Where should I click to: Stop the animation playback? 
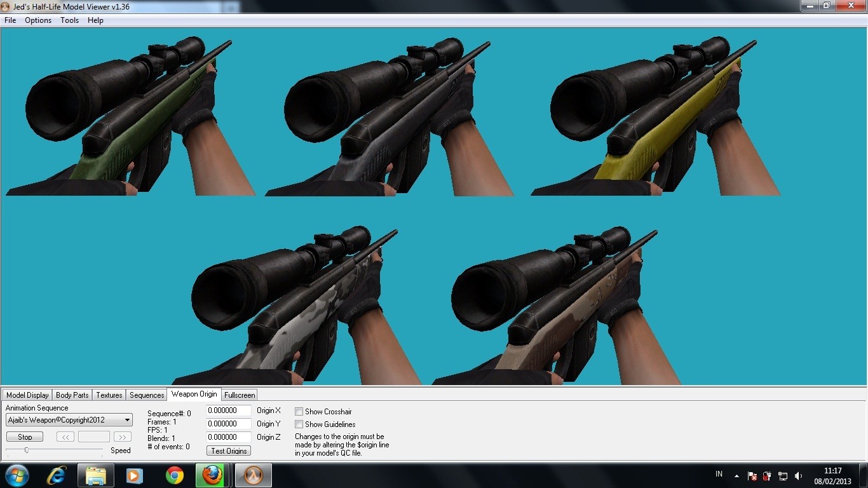(24, 437)
